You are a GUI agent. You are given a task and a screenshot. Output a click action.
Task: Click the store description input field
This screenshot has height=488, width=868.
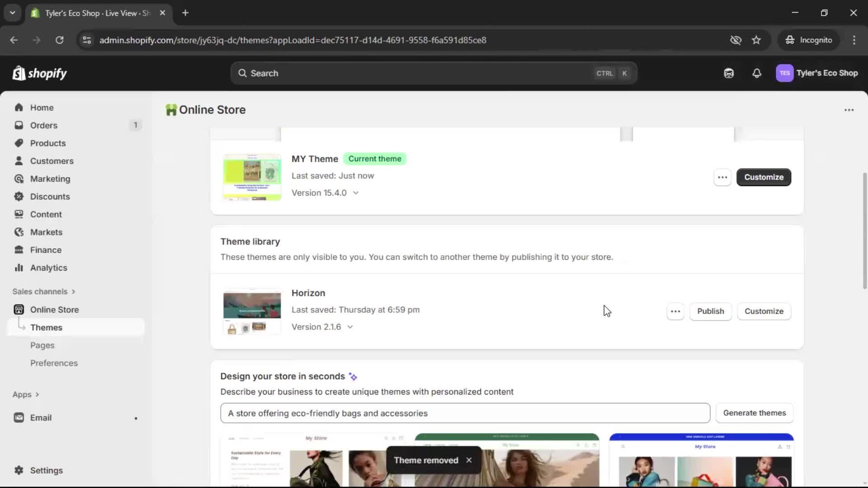pos(464,413)
